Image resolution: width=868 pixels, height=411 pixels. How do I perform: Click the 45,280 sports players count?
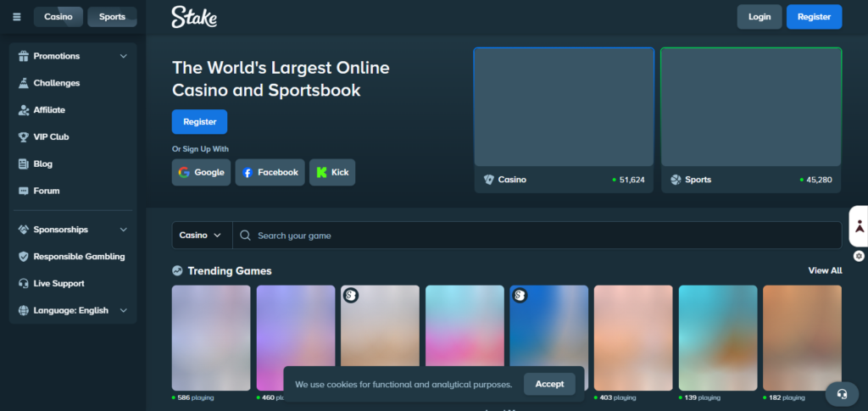(820, 180)
